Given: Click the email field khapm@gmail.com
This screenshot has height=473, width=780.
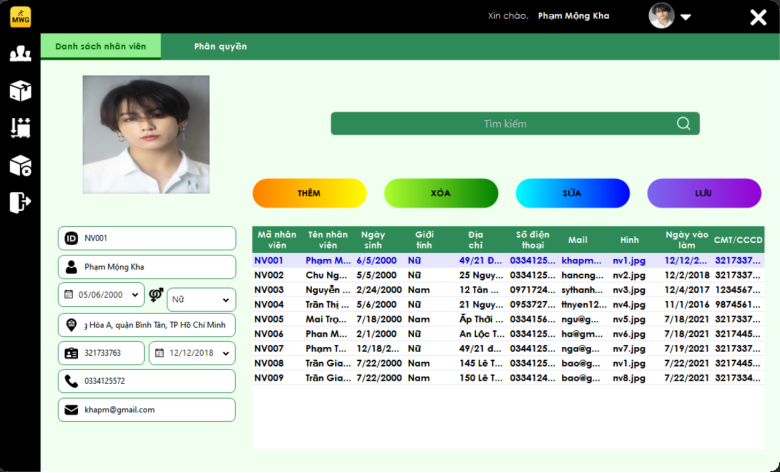Looking at the screenshot, I should pyautogui.click(x=147, y=410).
